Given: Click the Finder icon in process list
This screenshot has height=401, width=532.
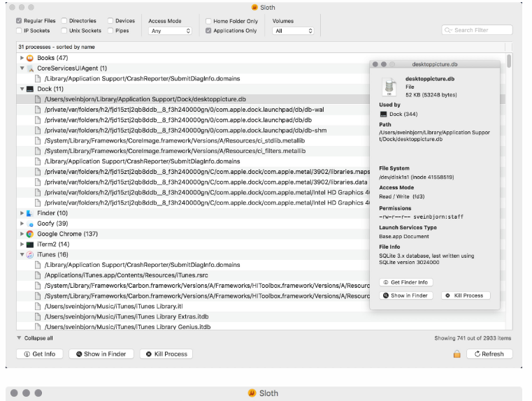Looking at the screenshot, I should coord(30,213).
